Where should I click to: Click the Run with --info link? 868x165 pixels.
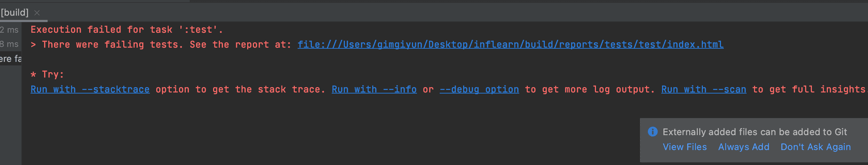[374, 89]
